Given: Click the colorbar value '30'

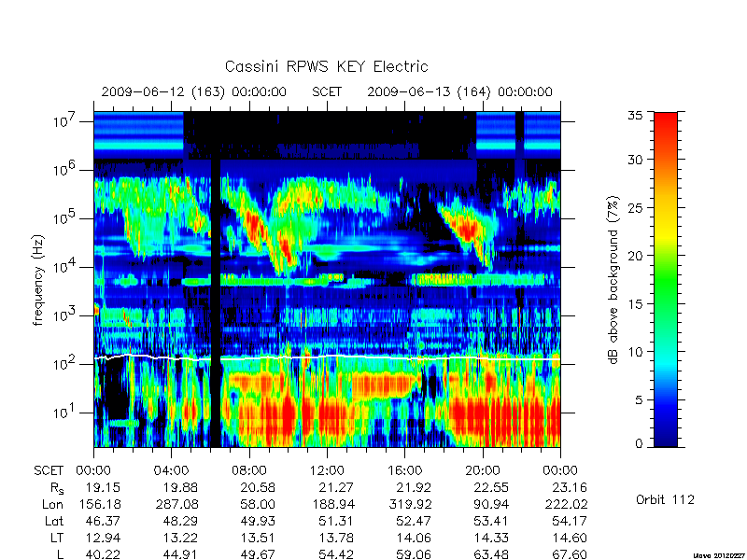Looking at the screenshot, I should [635, 159].
